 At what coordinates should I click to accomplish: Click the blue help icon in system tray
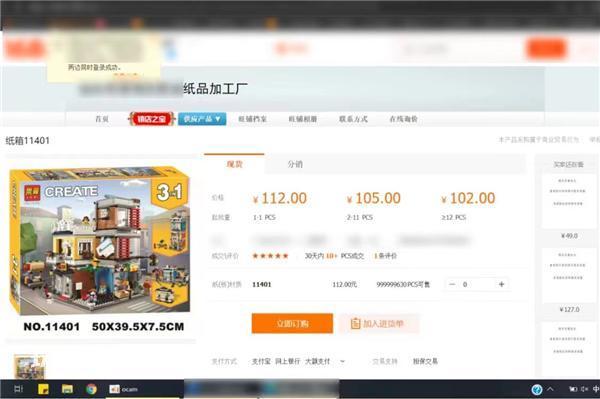coord(536,389)
